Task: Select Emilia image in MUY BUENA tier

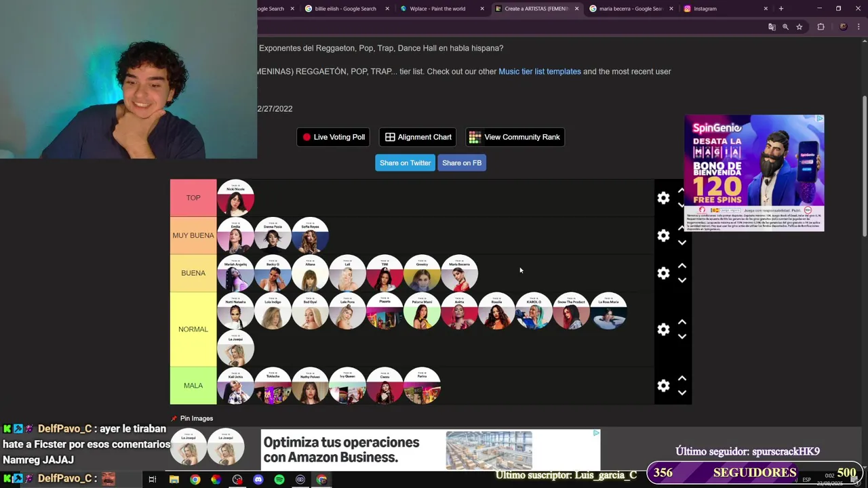Action: (x=235, y=235)
